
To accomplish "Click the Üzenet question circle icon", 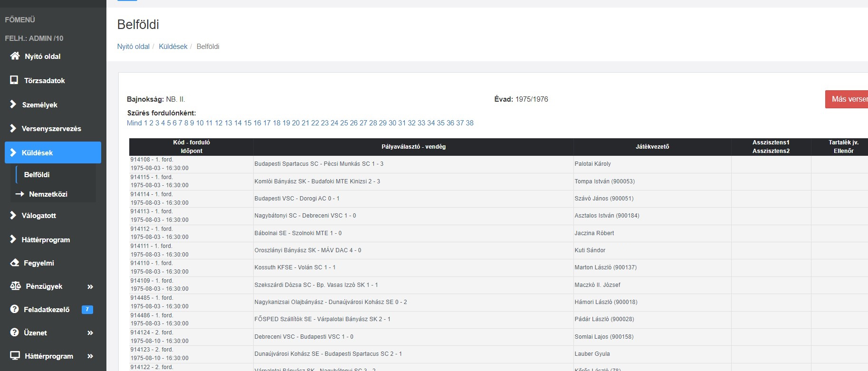I will pyautogui.click(x=15, y=333).
